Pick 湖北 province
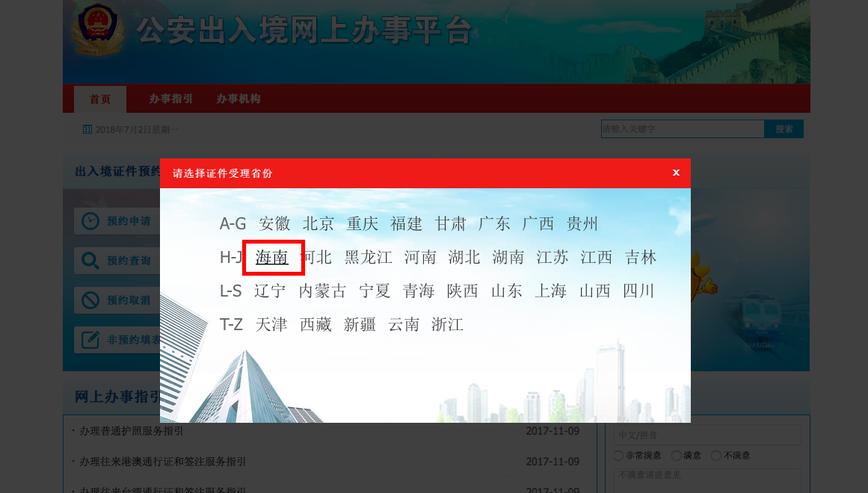The image size is (868, 493). click(x=464, y=257)
